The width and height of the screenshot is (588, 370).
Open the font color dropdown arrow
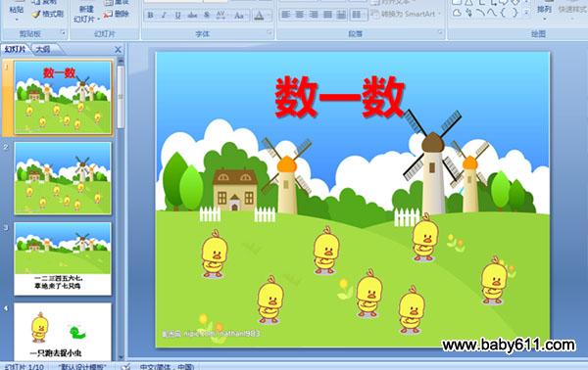(269, 16)
